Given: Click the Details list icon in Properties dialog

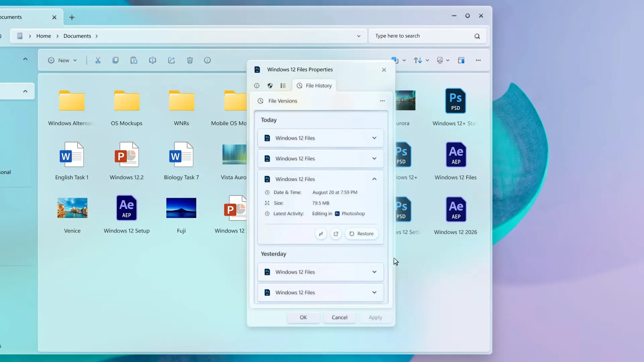Looking at the screenshot, I should coord(283,85).
